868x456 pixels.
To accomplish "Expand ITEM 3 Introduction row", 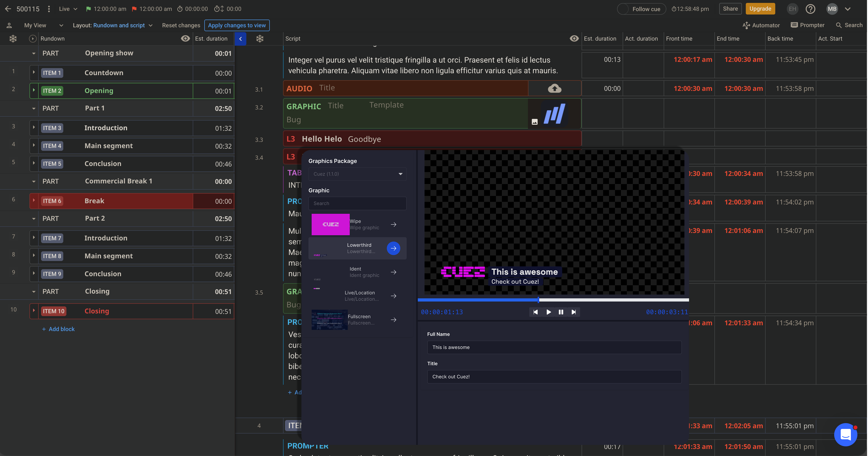I will tap(34, 128).
